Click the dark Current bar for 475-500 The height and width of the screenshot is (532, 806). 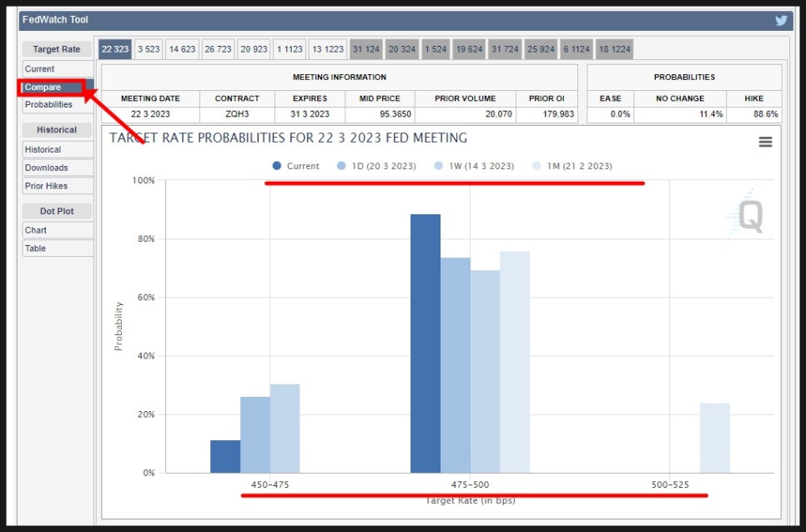[425, 344]
